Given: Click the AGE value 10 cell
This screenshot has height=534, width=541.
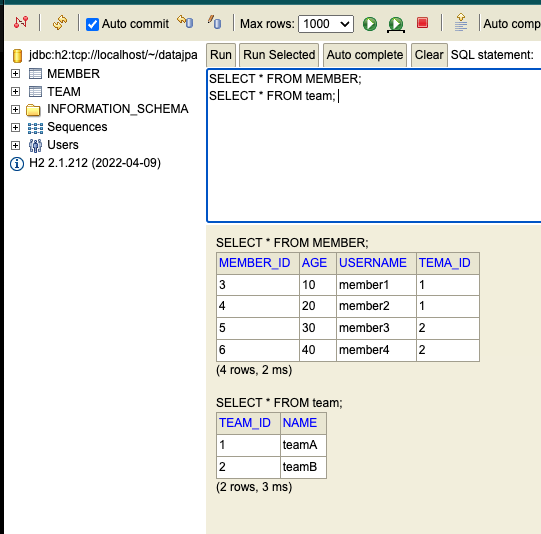Looking at the screenshot, I should click(318, 285).
